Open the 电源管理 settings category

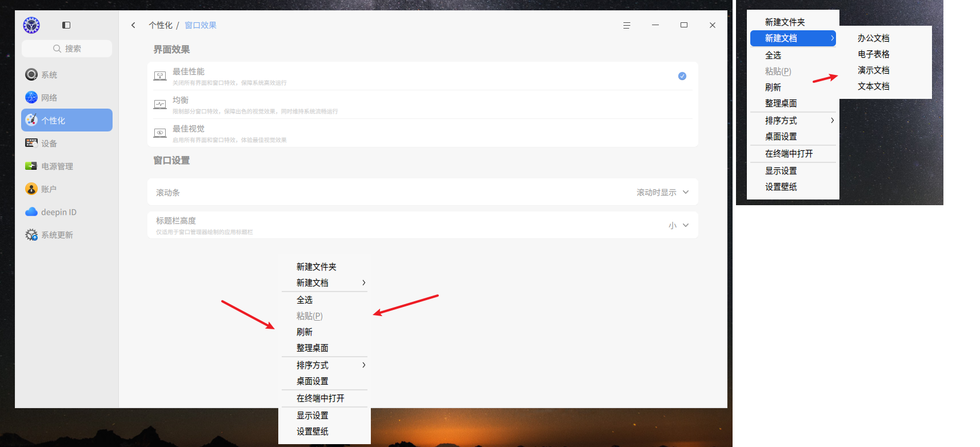click(67, 166)
